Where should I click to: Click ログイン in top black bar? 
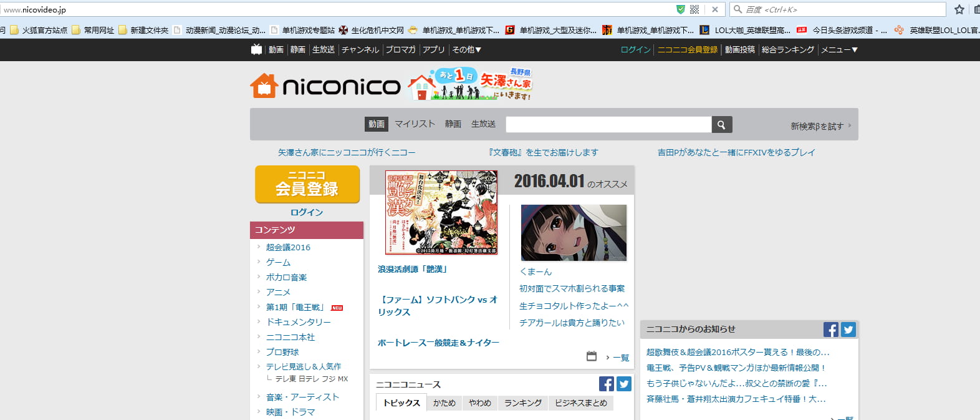click(x=636, y=49)
